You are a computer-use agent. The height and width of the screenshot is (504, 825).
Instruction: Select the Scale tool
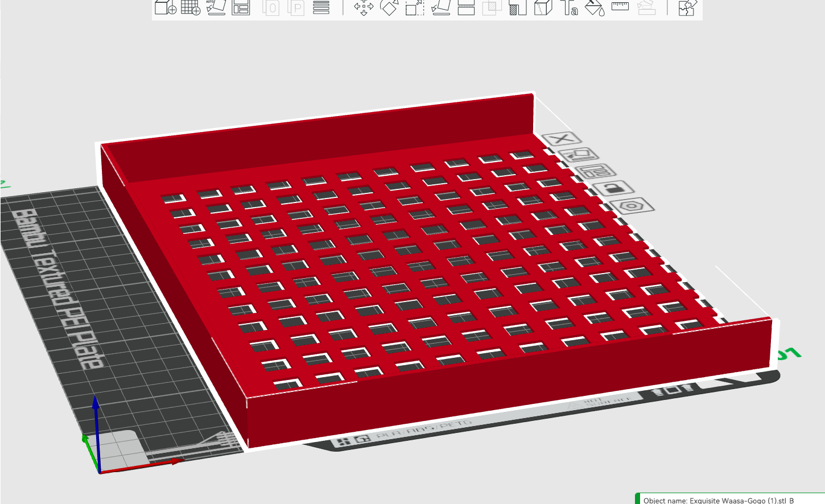(415, 7)
